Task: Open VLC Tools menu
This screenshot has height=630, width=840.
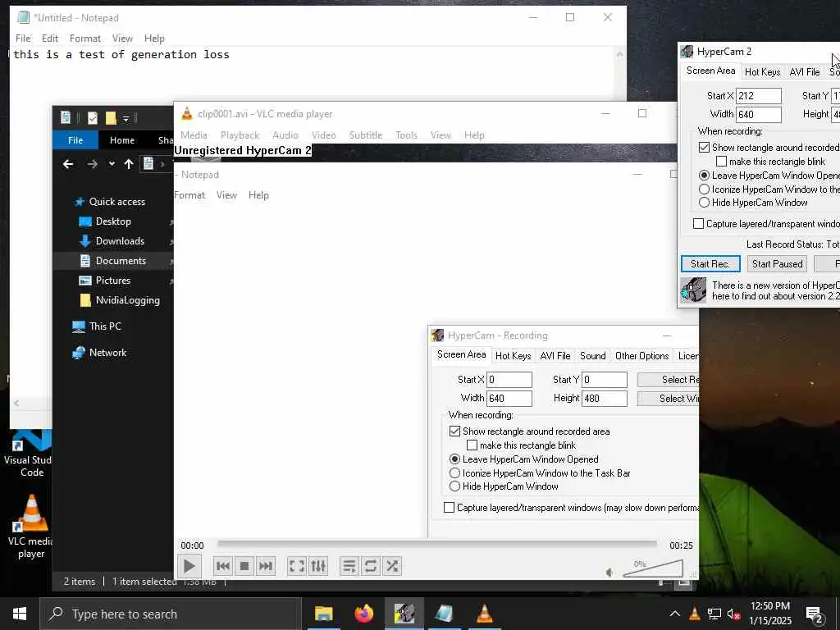Action: [x=406, y=135]
